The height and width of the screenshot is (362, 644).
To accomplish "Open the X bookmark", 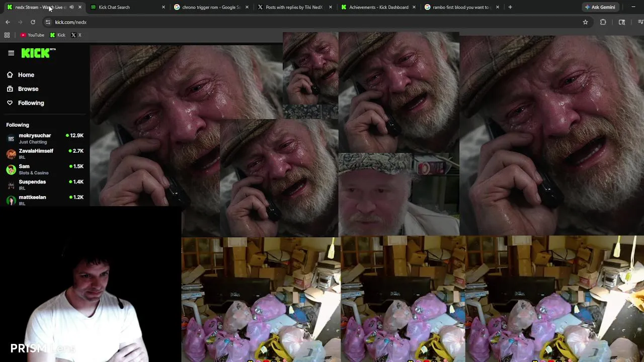I will pyautogui.click(x=76, y=35).
